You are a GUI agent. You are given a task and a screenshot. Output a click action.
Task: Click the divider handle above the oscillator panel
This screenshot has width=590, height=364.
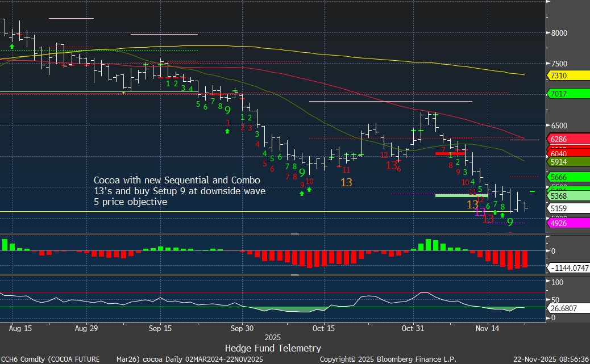coord(295,275)
